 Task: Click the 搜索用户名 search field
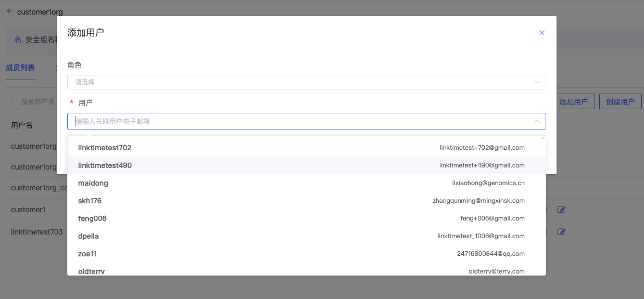pyautogui.click(x=35, y=101)
